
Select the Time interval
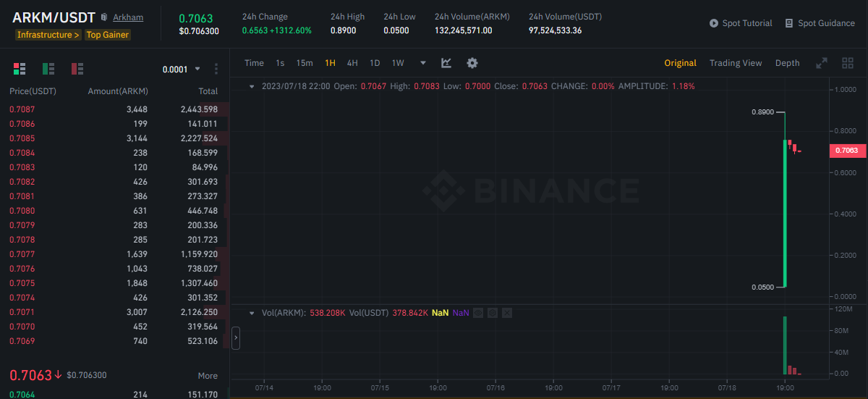point(254,63)
